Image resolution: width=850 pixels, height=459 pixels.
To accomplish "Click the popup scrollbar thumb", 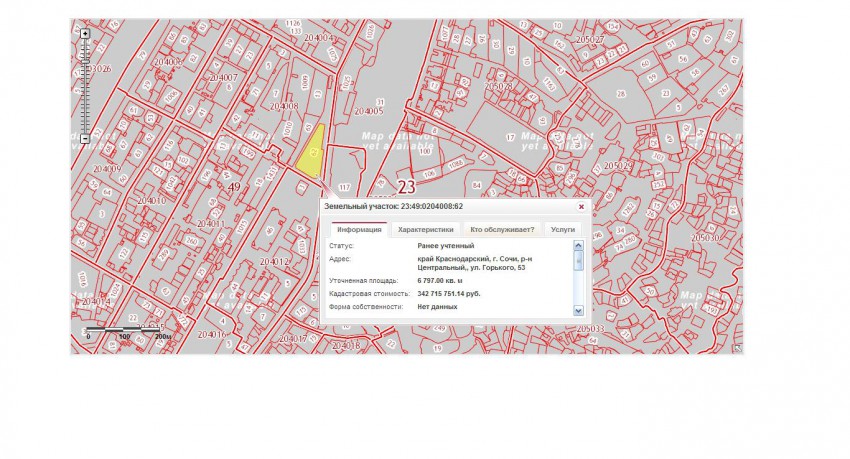I will tap(578, 260).
